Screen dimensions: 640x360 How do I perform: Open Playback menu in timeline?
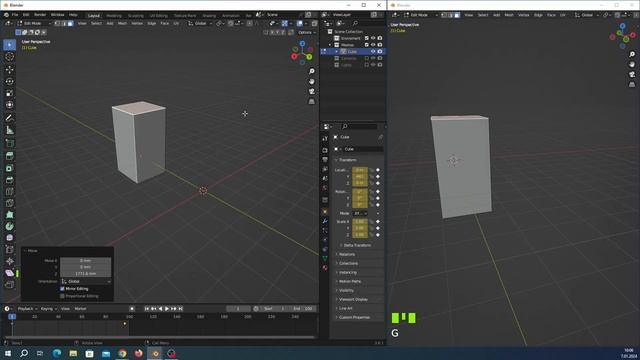point(27,309)
